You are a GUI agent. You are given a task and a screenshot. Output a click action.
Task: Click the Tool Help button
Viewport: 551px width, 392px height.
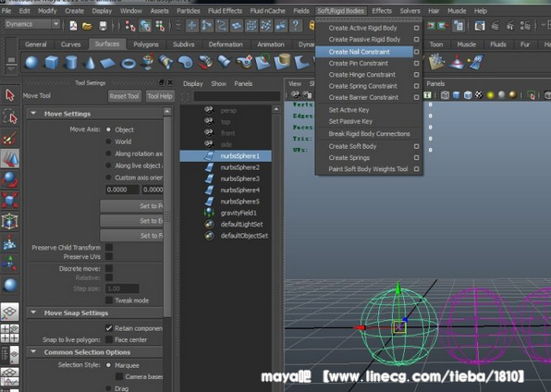click(x=160, y=96)
